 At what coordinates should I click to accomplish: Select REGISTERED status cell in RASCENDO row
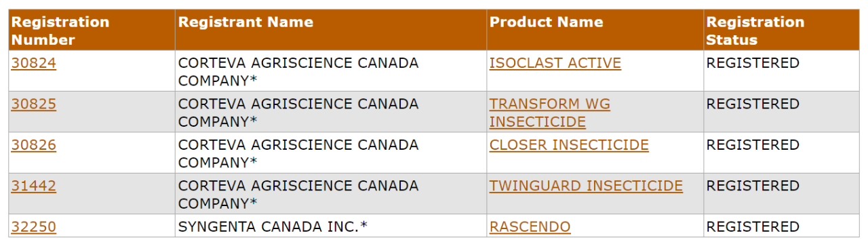point(781,226)
